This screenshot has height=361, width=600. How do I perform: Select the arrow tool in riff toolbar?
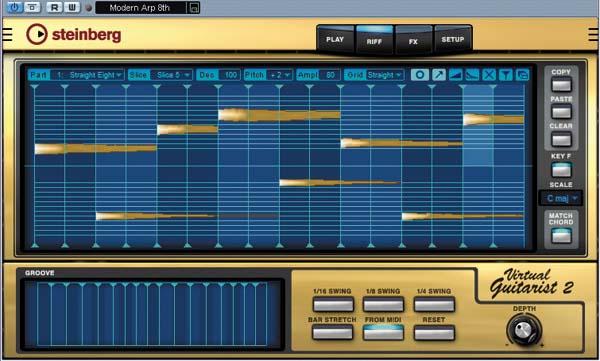click(439, 75)
